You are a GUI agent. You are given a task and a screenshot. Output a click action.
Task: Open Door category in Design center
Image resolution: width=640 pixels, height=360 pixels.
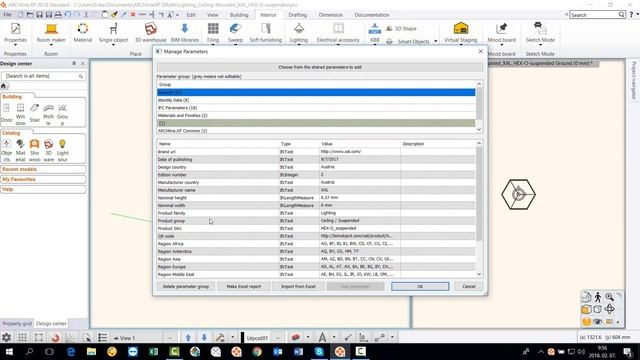(7, 113)
